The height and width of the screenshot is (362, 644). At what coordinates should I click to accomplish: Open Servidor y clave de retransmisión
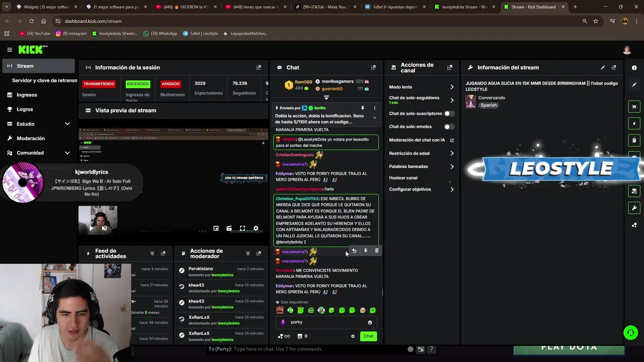click(43, 80)
